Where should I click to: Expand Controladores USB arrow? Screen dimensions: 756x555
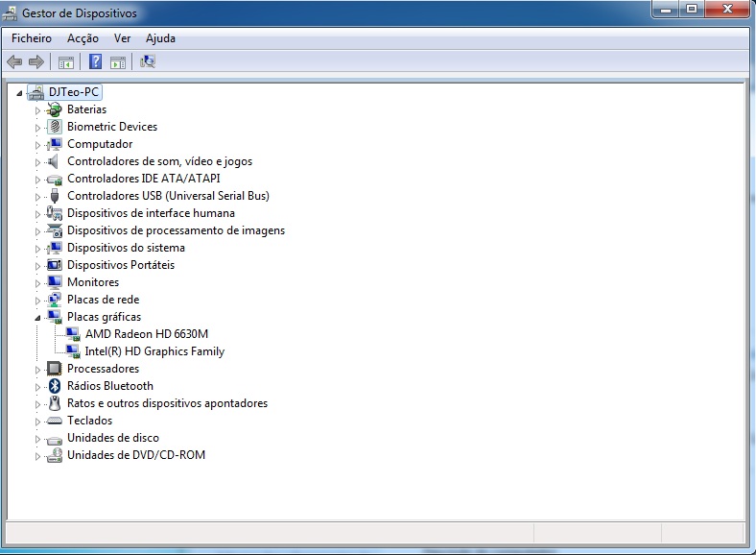click(x=37, y=197)
